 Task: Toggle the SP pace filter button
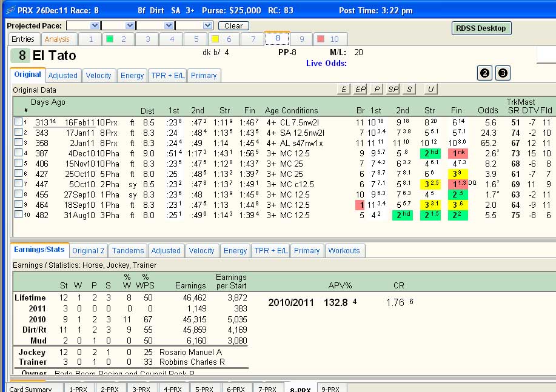coord(393,89)
